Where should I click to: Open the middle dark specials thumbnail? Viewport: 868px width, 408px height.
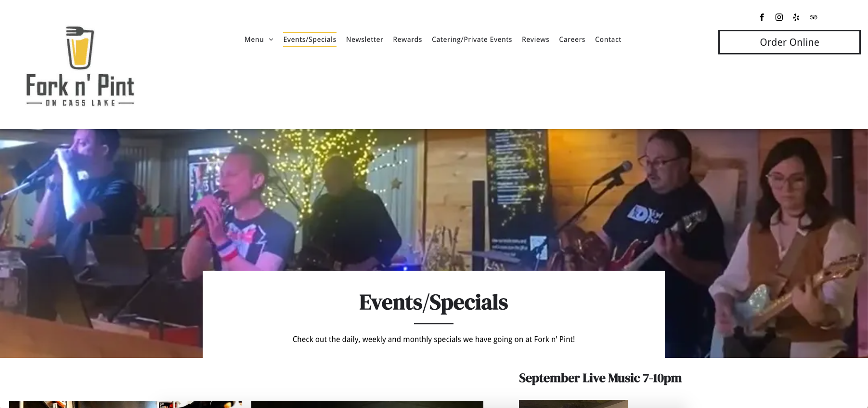(x=367, y=405)
